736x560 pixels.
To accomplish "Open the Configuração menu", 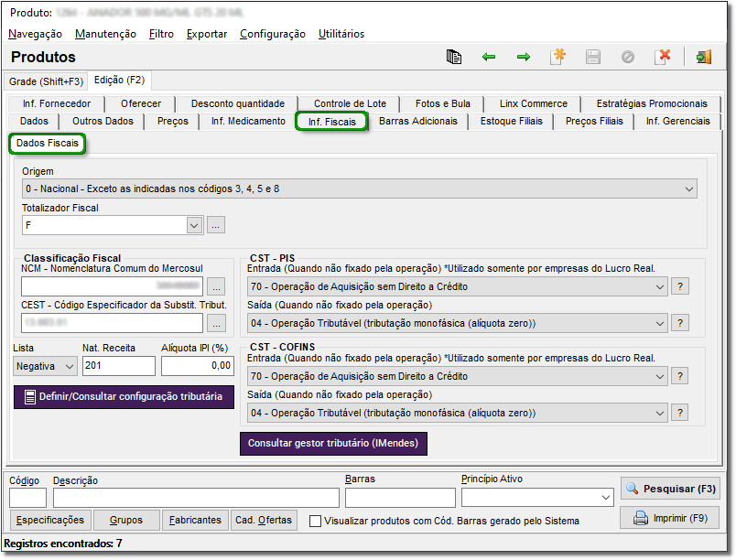I will pyautogui.click(x=273, y=34).
